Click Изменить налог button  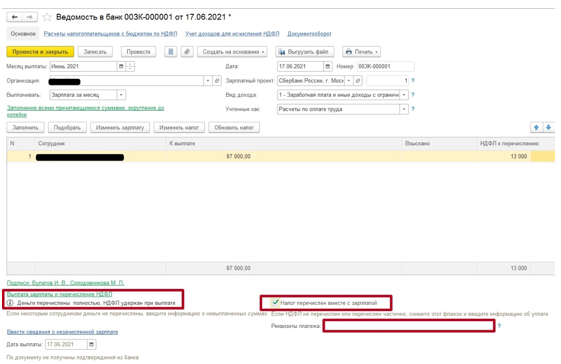point(179,127)
